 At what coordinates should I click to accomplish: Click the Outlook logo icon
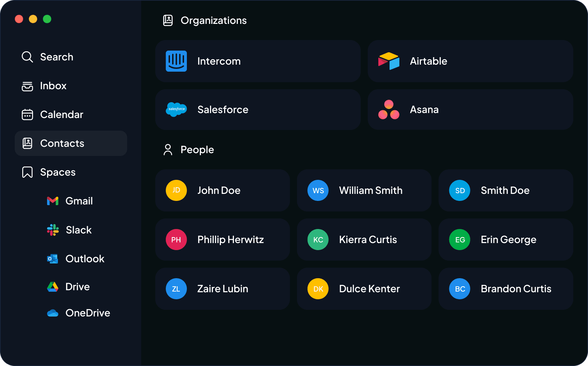coord(53,259)
